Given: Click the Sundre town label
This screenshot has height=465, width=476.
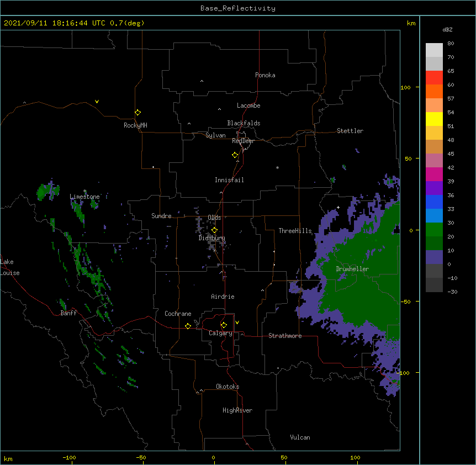Looking at the screenshot, I should tap(161, 216).
